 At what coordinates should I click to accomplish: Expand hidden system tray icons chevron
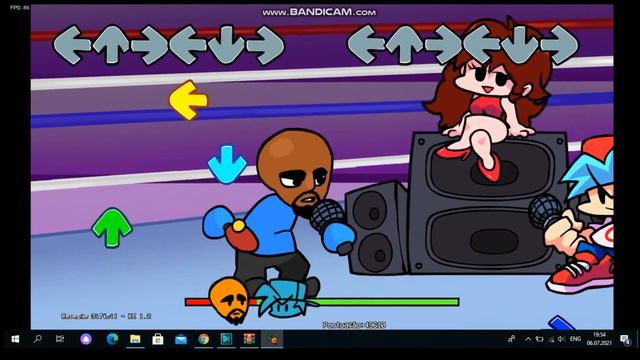point(528,339)
